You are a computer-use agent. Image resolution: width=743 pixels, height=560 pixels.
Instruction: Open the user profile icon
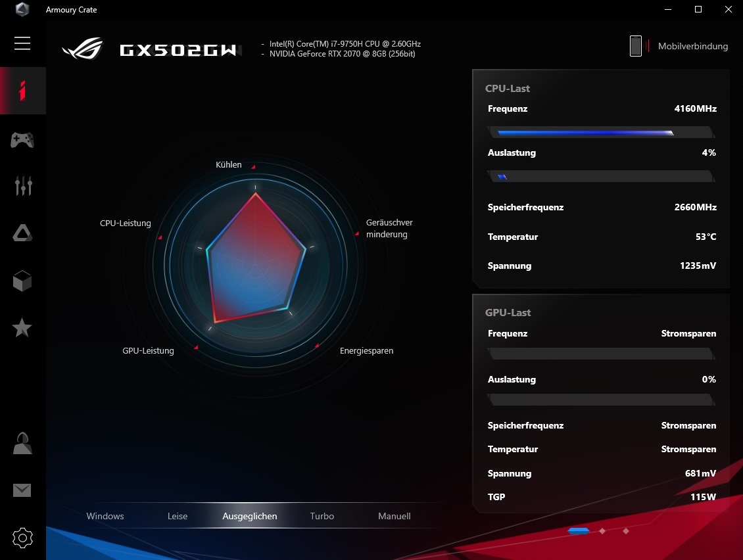click(x=22, y=444)
